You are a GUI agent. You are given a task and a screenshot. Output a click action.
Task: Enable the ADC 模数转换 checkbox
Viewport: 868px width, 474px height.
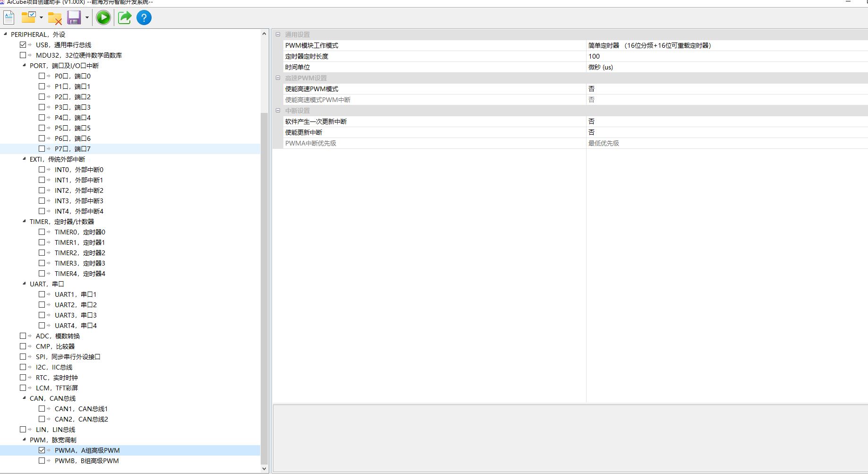[23, 336]
